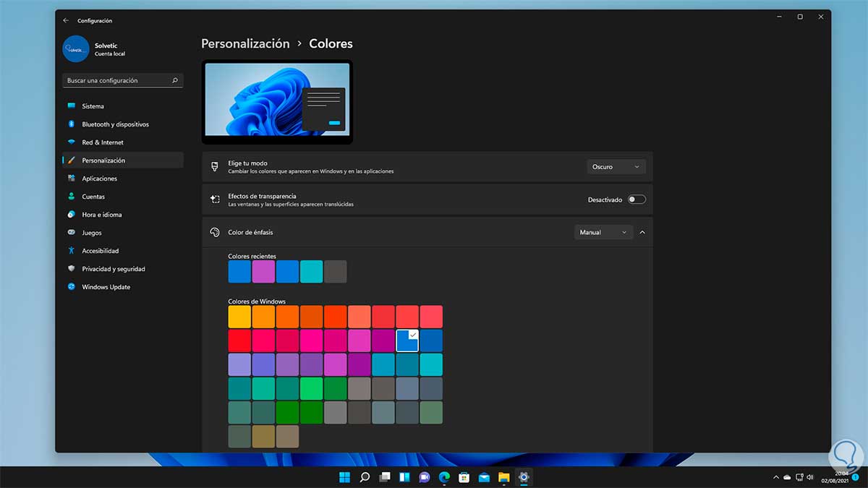Open the Accesibilidad section
Image resolution: width=868 pixels, height=488 pixels.
coord(100,251)
